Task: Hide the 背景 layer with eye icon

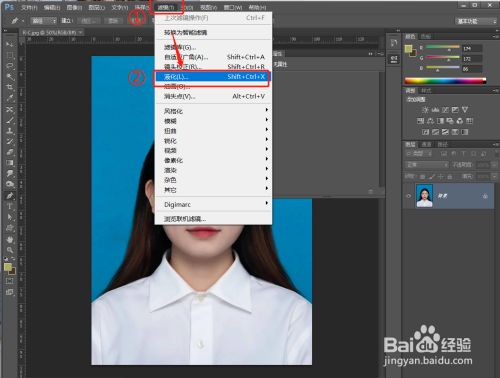Action: (x=409, y=196)
